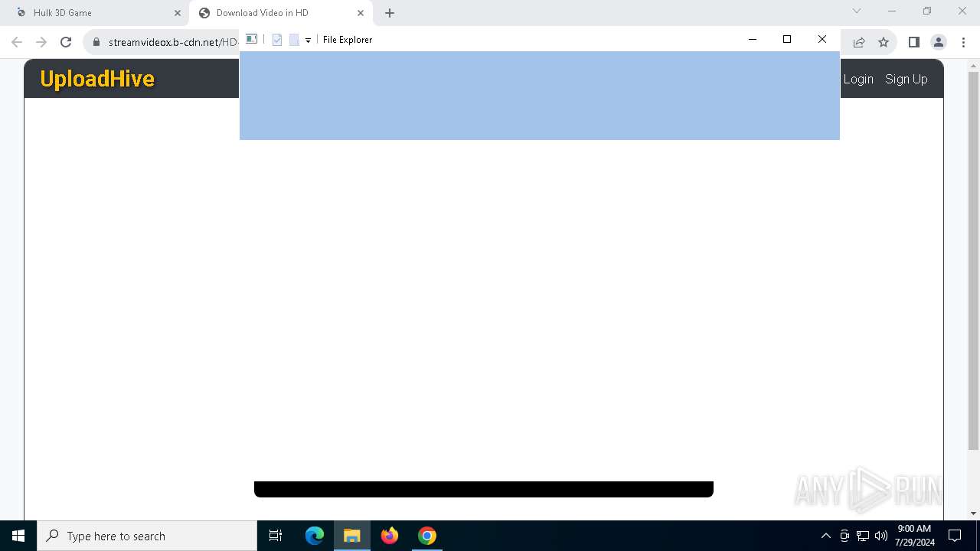Toggle Chrome side panel
Image resolution: width=980 pixels, height=551 pixels.
[913, 42]
